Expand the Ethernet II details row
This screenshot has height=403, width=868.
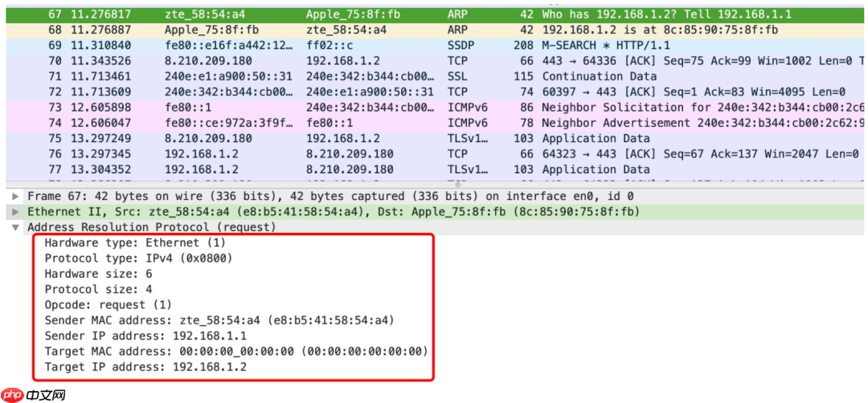pyautogui.click(x=15, y=212)
